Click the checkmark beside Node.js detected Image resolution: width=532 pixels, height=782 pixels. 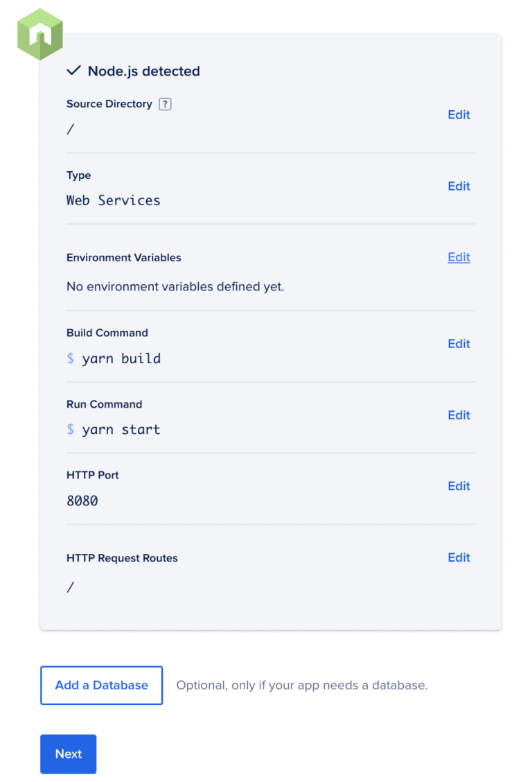[73, 71]
